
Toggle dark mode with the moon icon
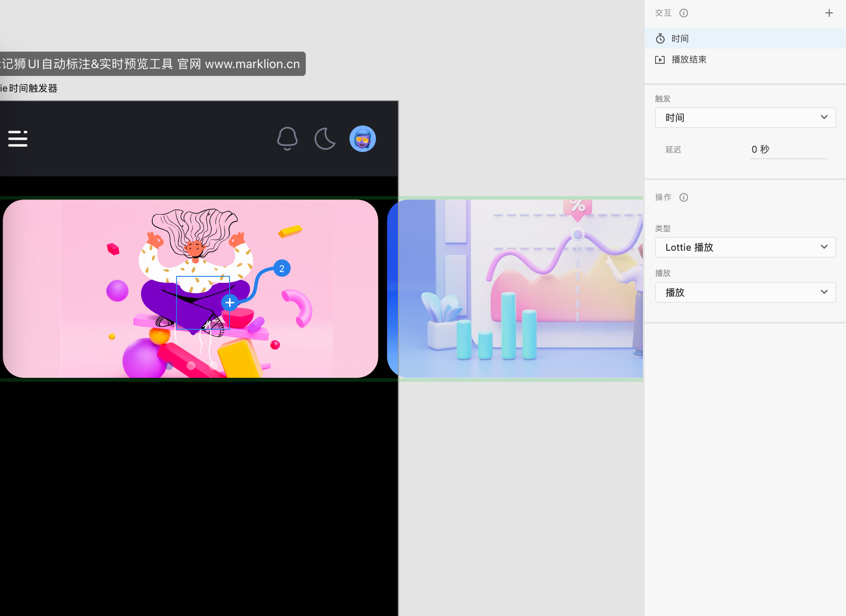tap(325, 139)
